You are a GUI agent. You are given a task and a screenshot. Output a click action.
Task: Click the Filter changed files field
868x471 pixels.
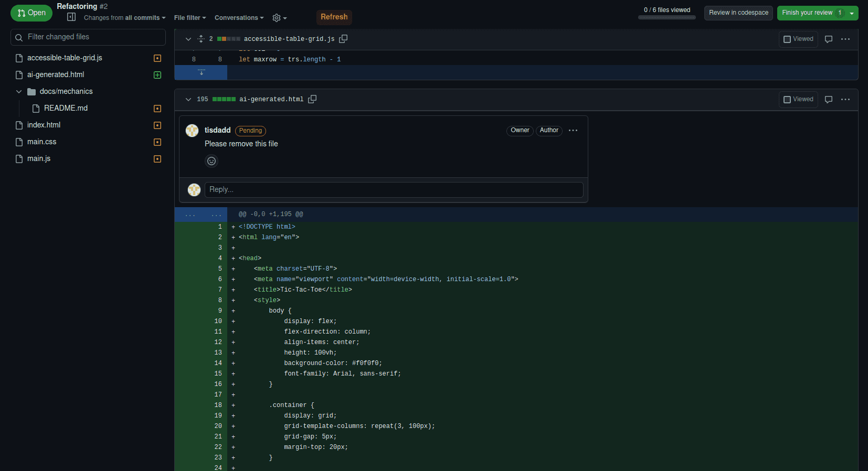88,37
